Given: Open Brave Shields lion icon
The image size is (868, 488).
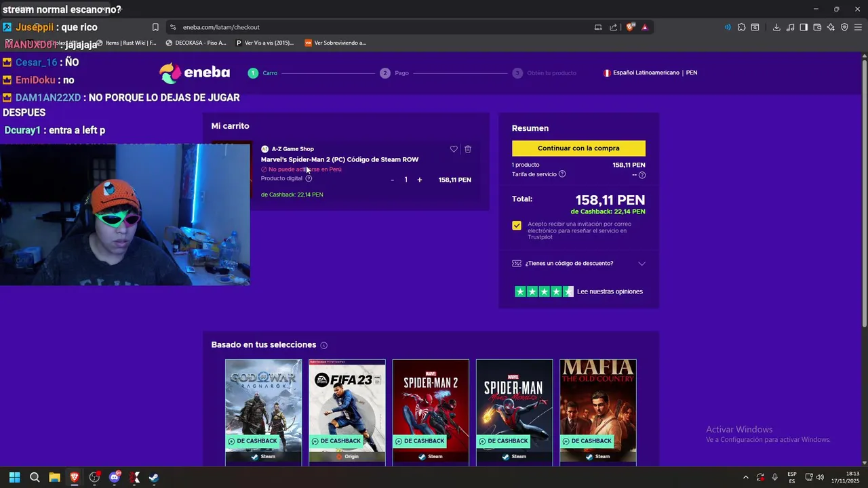Looking at the screenshot, I should tap(631, 27).
